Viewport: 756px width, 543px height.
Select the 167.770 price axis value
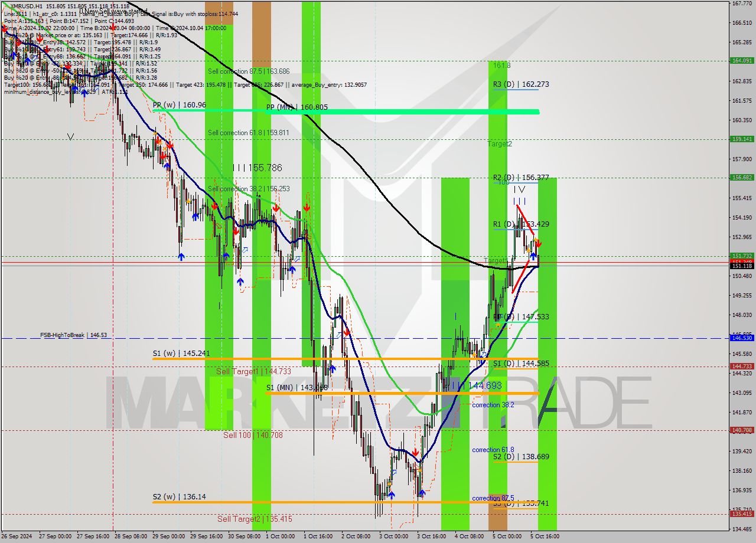(x=742, y=4)
